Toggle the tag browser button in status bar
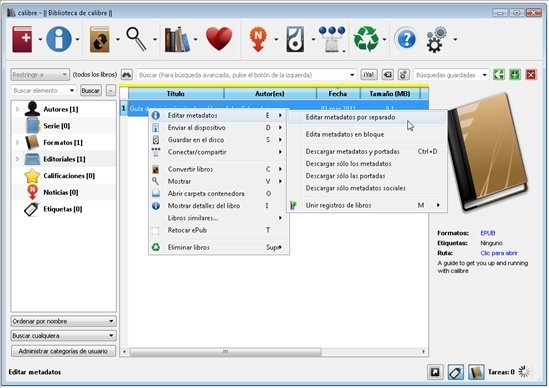 coord(455,372)
